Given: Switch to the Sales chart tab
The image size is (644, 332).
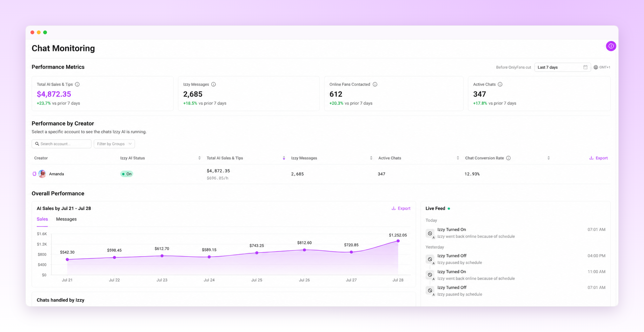Looking at the screenshot, I should click(42, 219).
